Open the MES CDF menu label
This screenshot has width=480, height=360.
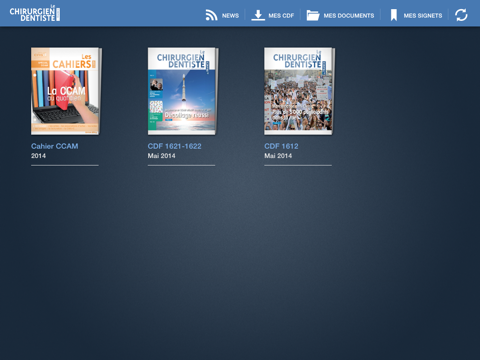(281, 16)
